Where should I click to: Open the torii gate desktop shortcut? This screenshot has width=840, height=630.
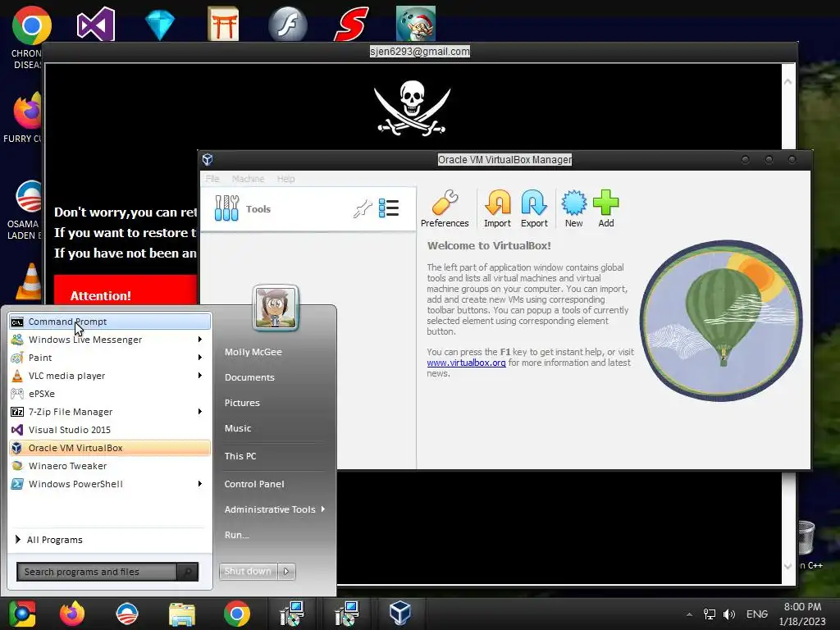pyautogui.click(x=223, y=24)
